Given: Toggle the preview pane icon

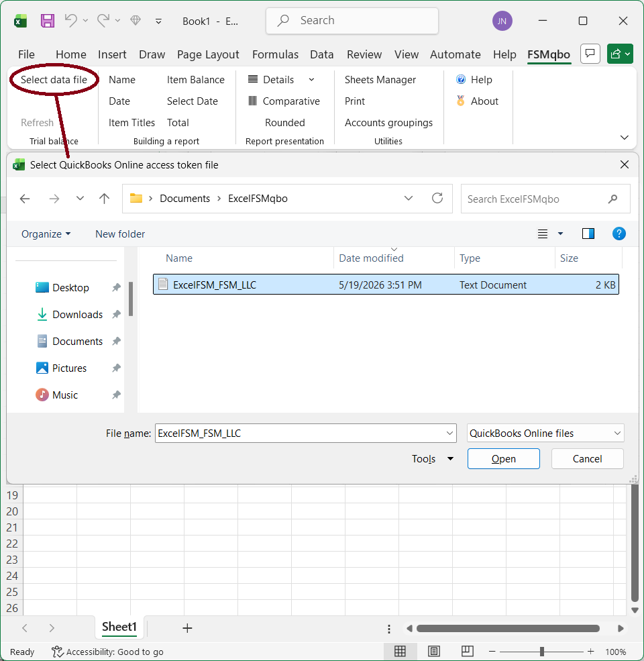Looking at the screenshot, I should pyautogui.click(x=588, y=234).
